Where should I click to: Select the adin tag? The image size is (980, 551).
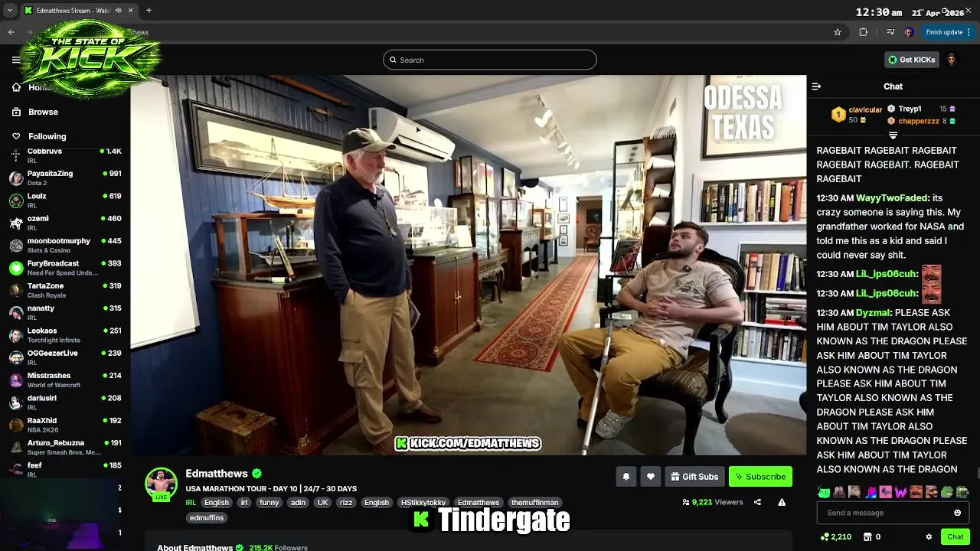click(x=298, y=503)
